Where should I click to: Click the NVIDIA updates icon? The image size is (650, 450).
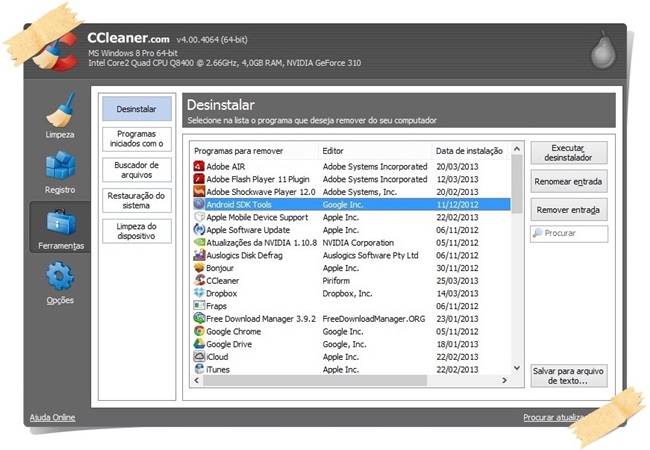[199, 242]
